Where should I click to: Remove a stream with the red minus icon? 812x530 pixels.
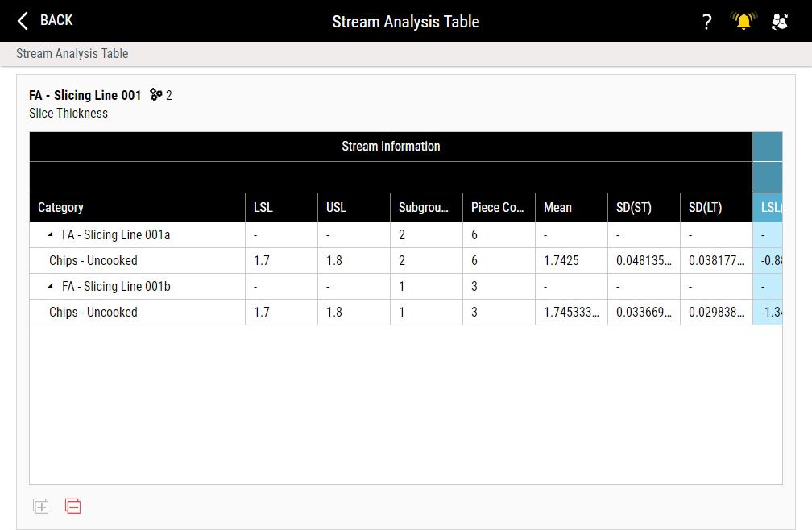(x=72, y=505)
